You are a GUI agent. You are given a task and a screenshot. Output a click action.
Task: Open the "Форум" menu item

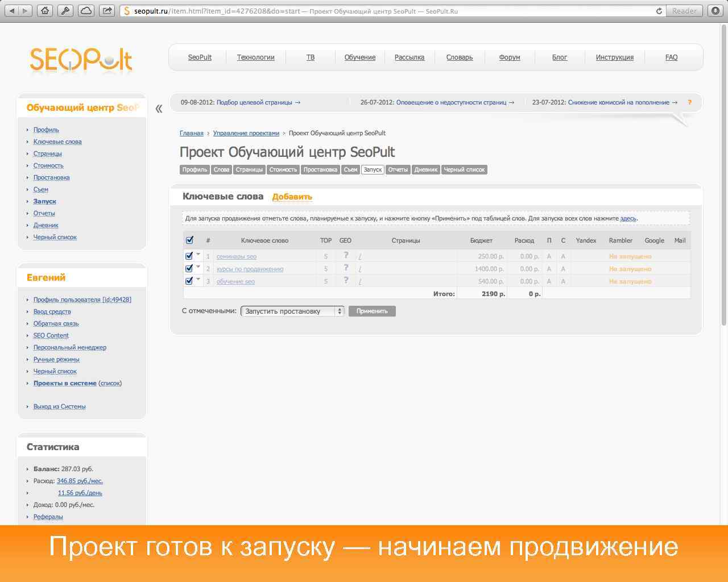point(509,57)
